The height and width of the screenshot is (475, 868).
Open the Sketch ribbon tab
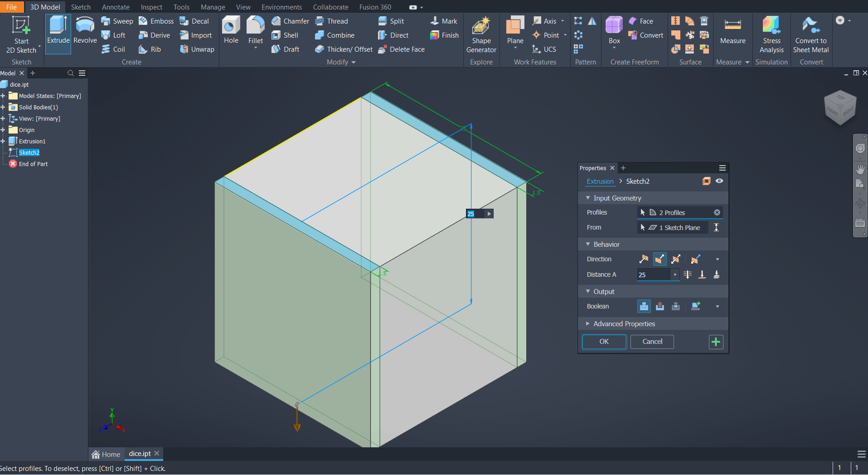point(81,7)
